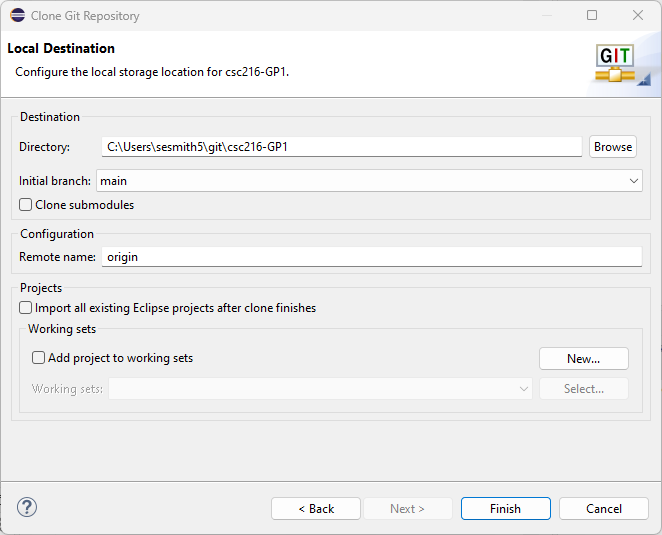Click the Browse button for directory
This screenshot has height=535, width=662.
tap(613, 147)
